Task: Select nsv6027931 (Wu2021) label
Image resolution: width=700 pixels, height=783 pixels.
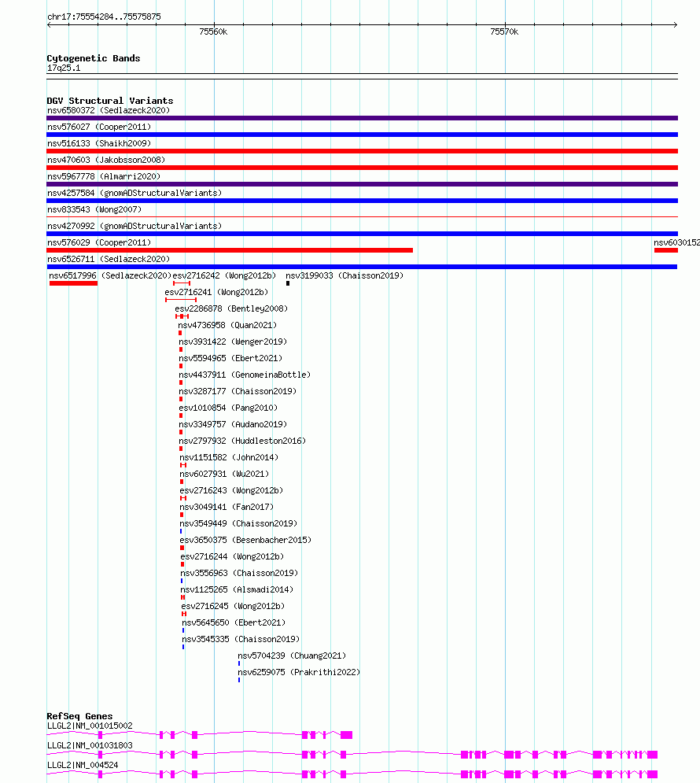Action: coord(224,474)
